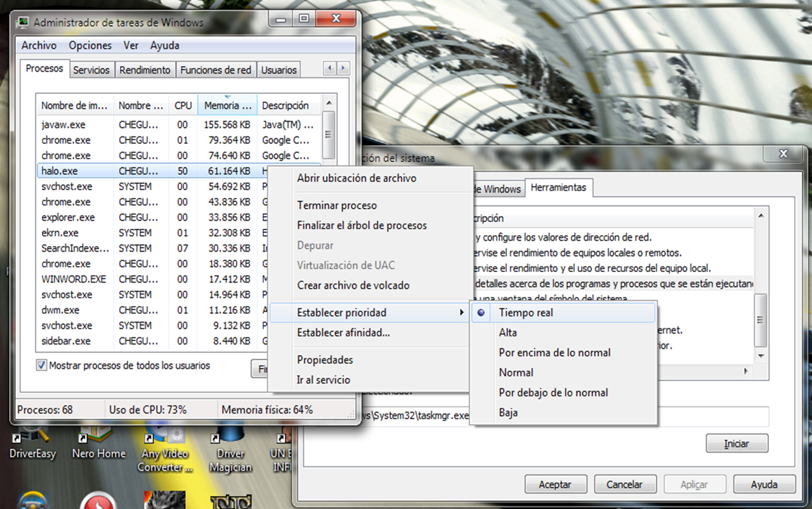This screenshot has width=812, height=509.
Task: Close the system configuration window
Action: click(x=784, y=154)
